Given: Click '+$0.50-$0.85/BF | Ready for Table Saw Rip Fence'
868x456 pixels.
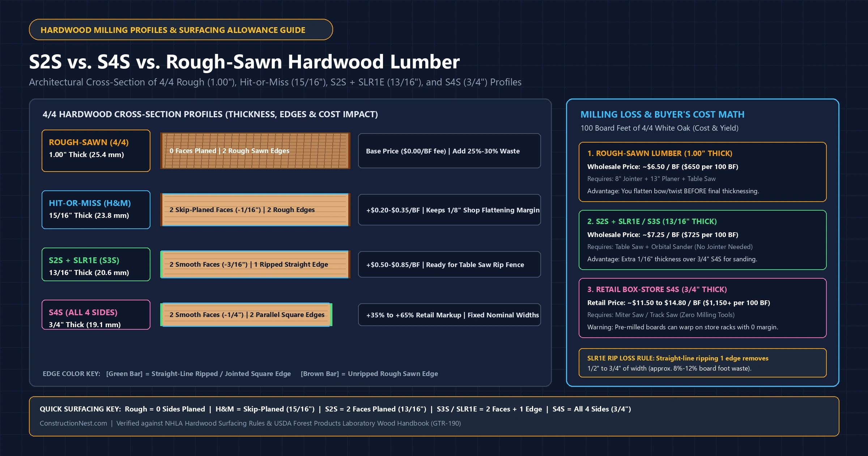Looking at the screenshot, I should [x=450, y=264].
